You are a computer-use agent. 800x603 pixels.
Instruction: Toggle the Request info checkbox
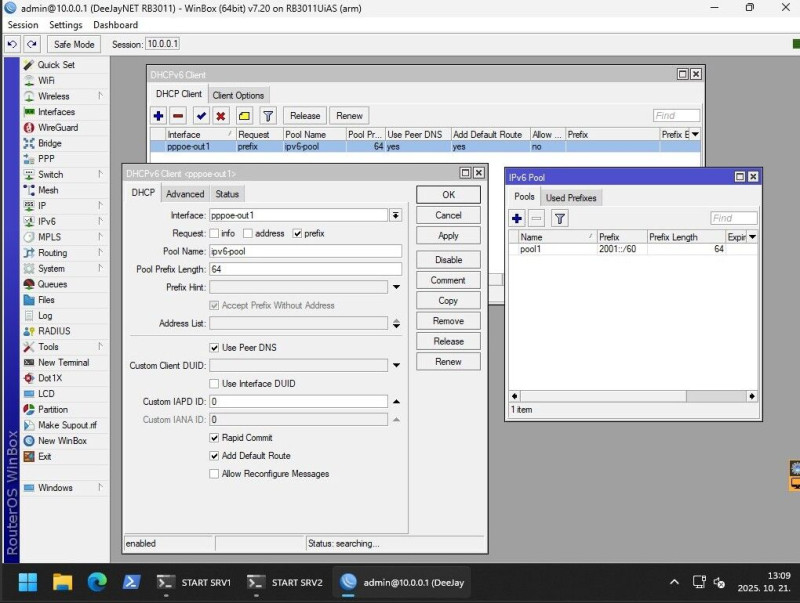point(214,233)
